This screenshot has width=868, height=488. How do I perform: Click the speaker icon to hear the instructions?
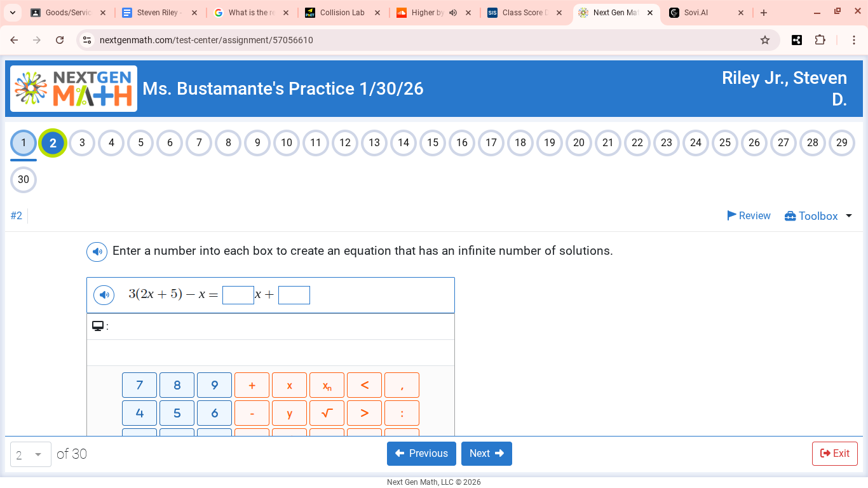97,252
